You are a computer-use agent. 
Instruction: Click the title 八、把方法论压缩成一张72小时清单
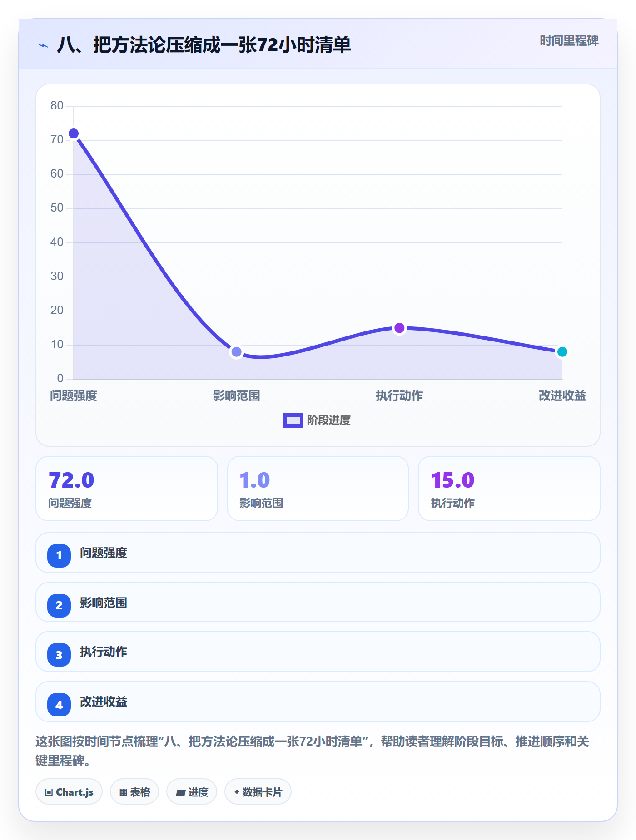pyautogui.click(x=204, y=45)
